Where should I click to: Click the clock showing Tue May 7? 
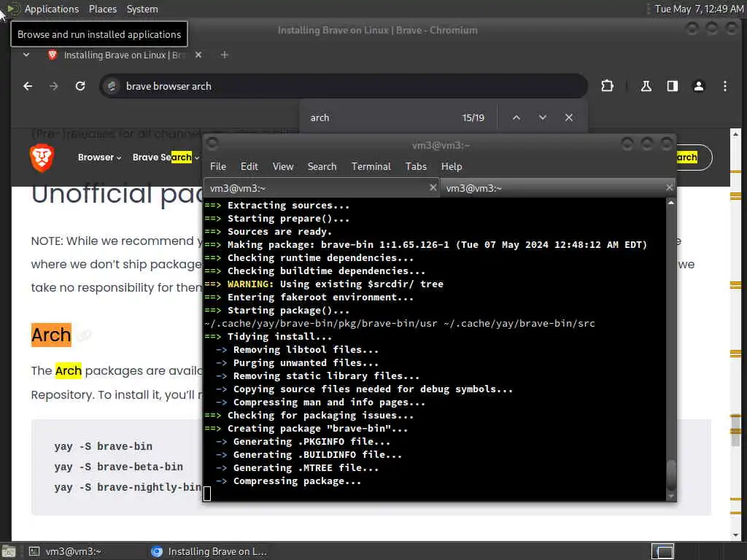click(x=699, y=9)
